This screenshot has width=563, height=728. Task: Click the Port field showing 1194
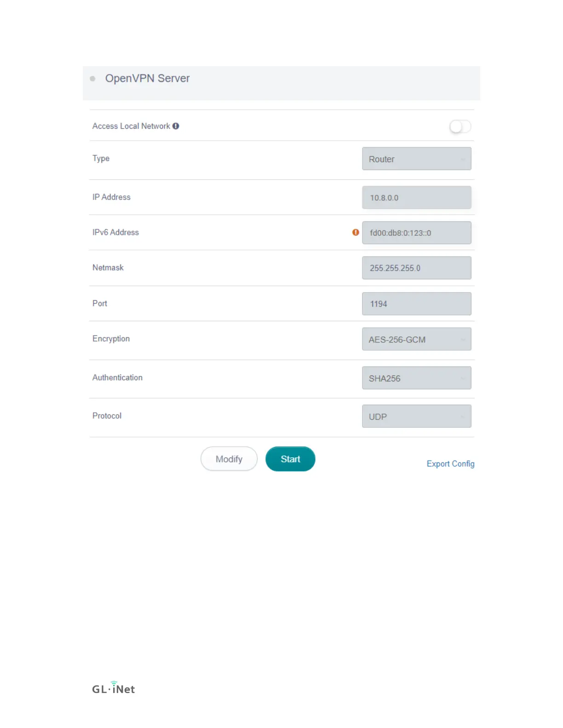click(417, 304)
